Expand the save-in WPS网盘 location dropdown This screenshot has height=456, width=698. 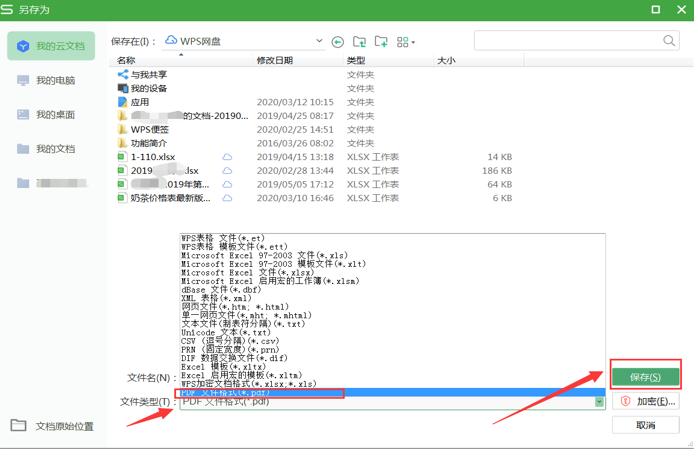(x=319, y=41)
